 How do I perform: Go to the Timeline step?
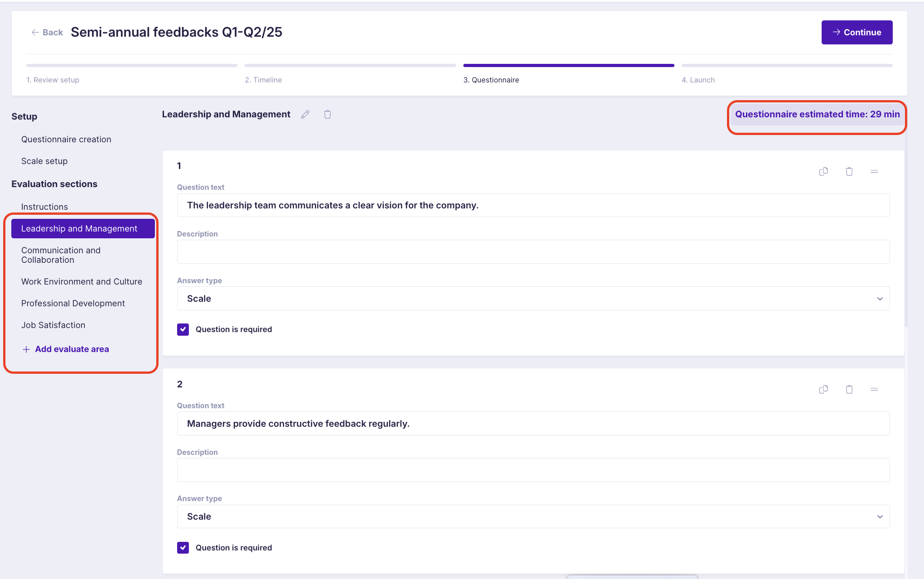pyautogui.click(x=263, y=80)
